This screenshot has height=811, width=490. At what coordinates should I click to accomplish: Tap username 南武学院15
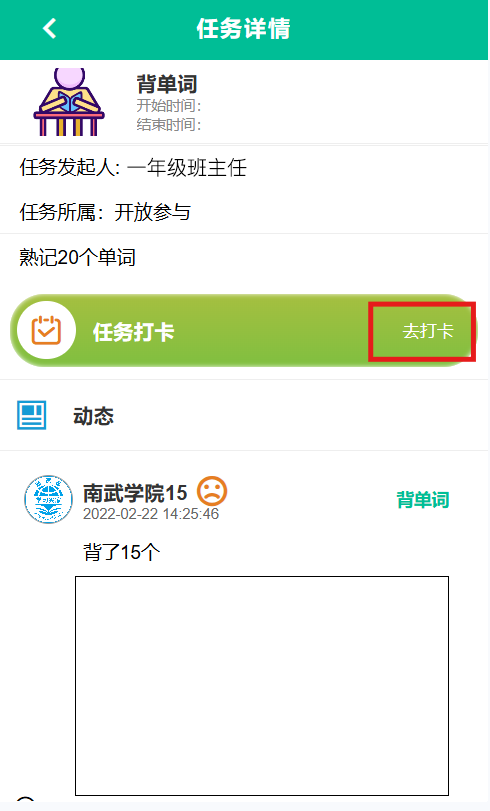pyautogui.click(x=135, y=492)
